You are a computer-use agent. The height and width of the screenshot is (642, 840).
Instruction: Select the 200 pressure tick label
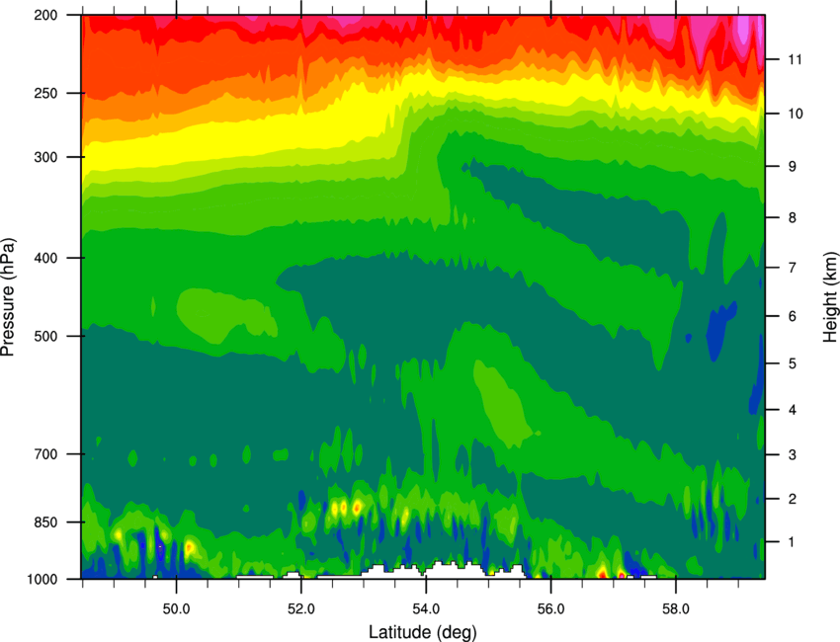tap(46, 15)
